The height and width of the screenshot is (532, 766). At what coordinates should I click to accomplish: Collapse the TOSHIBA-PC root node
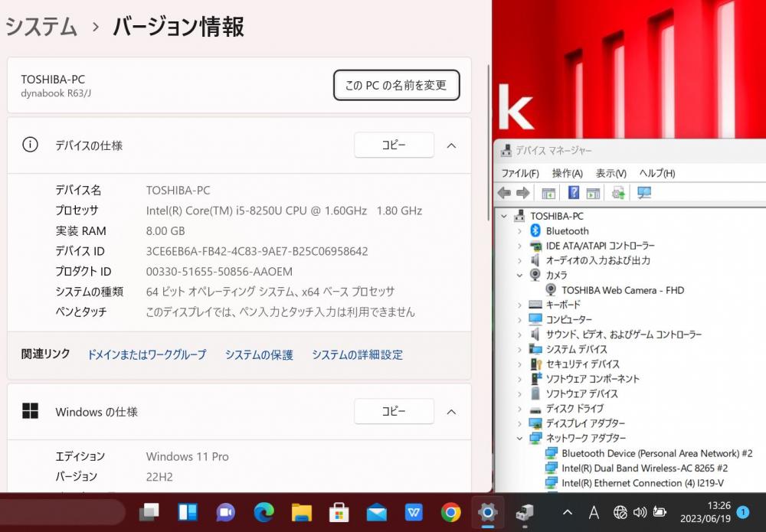tap(504, 216)
